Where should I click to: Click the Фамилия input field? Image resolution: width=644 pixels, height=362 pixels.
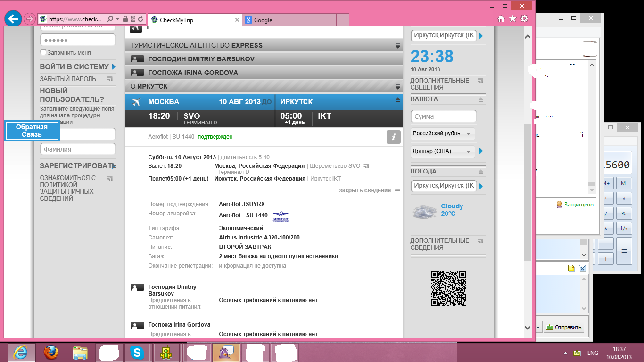[x=78, y=149]
